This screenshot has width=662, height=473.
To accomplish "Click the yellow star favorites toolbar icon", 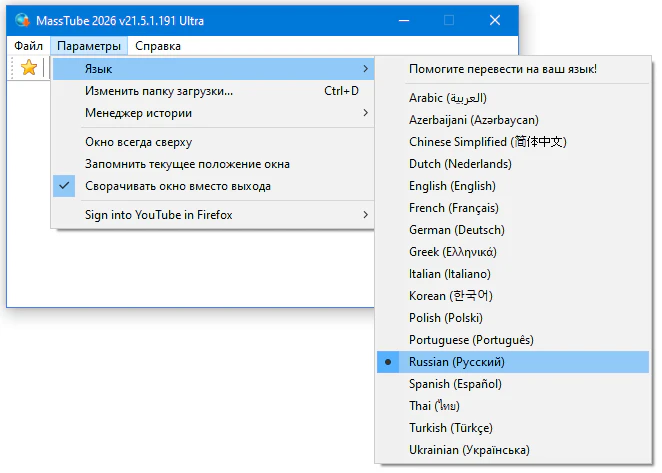I will 29,68.
